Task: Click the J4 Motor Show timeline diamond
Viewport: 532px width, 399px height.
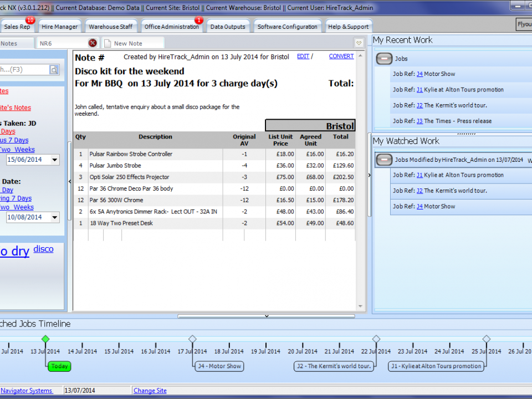Action: [x=192, y=339]
